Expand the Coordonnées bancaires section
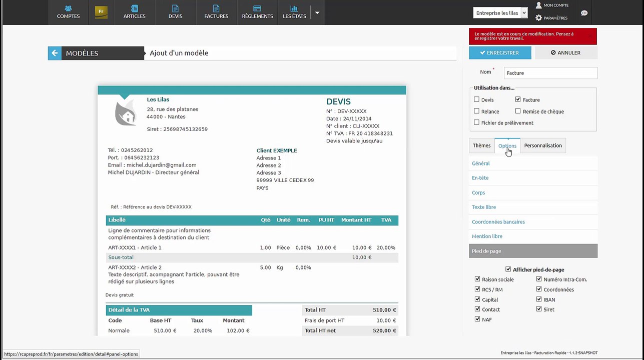 (x=533, y=222)
